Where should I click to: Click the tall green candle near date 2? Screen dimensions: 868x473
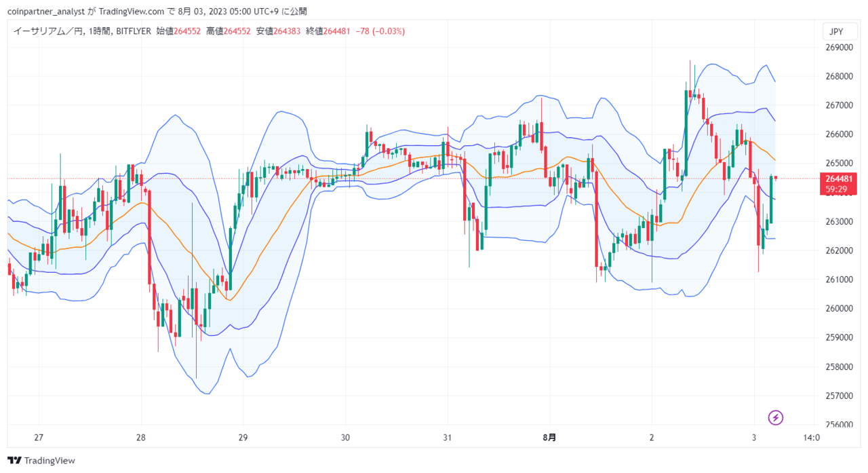pyautogui.click(x=686, y=135)
